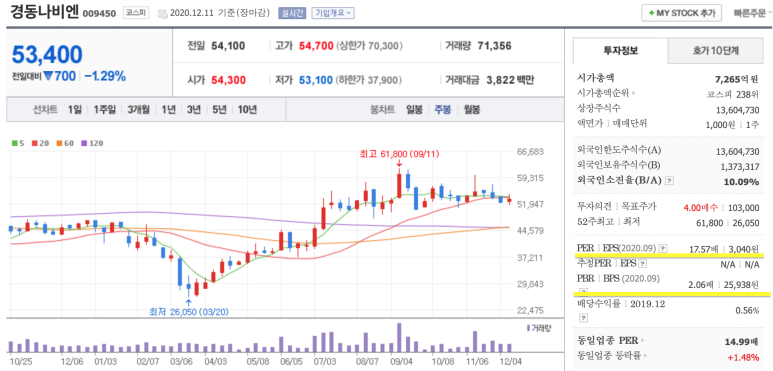Click the 고가 value 54,700
This screenshot has height=371, width=773.
(x=316, y=46)
